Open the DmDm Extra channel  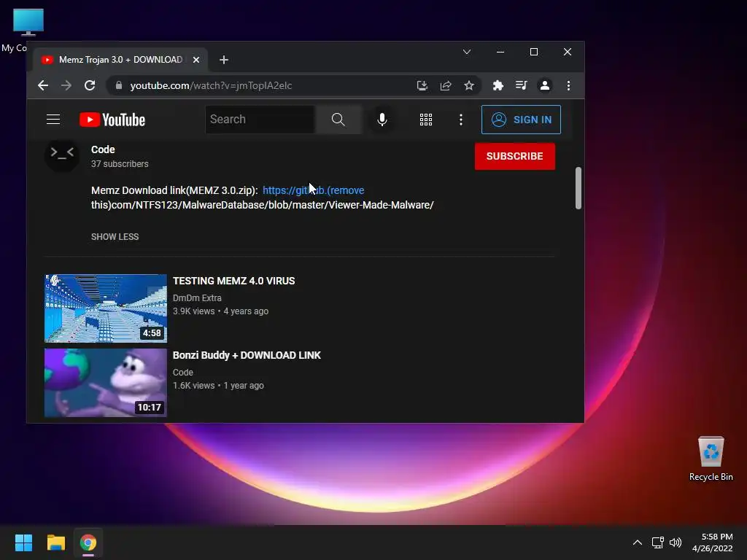coord(197,298)
